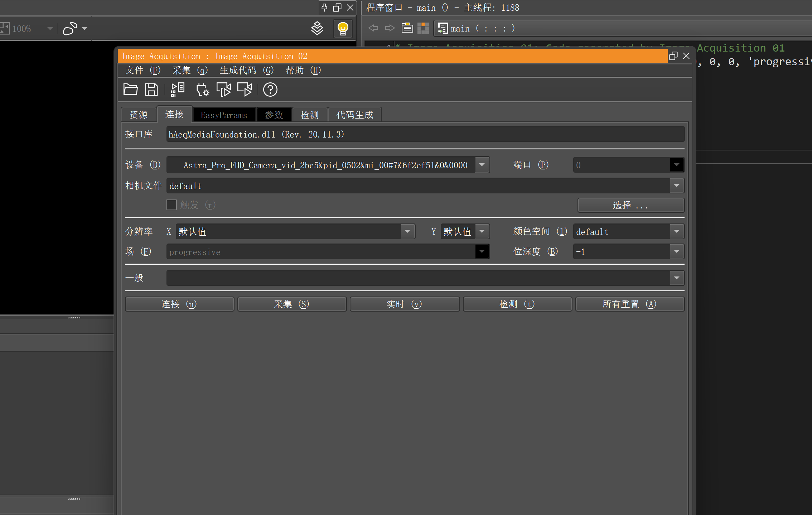
Task: Switch to the 资源 tab
Action: click(x=139, y=115)
